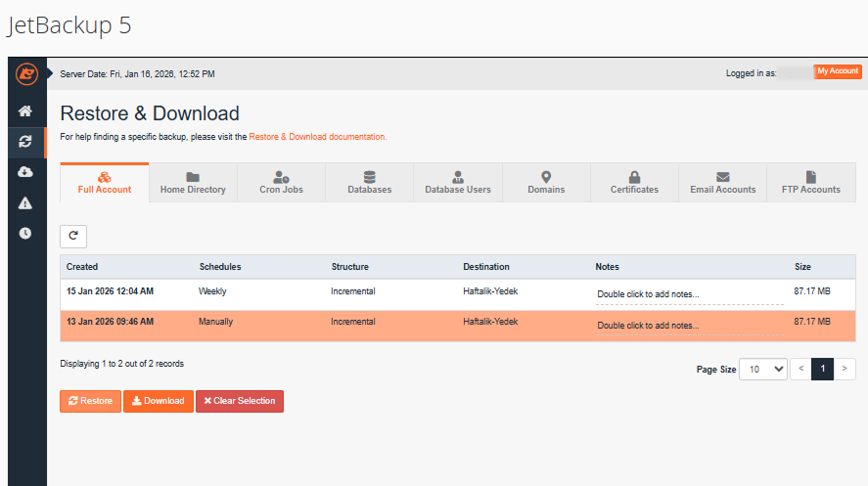This screenshot has height=486, width=868.
Task: Click the Restore button
Action: point(90,401)
